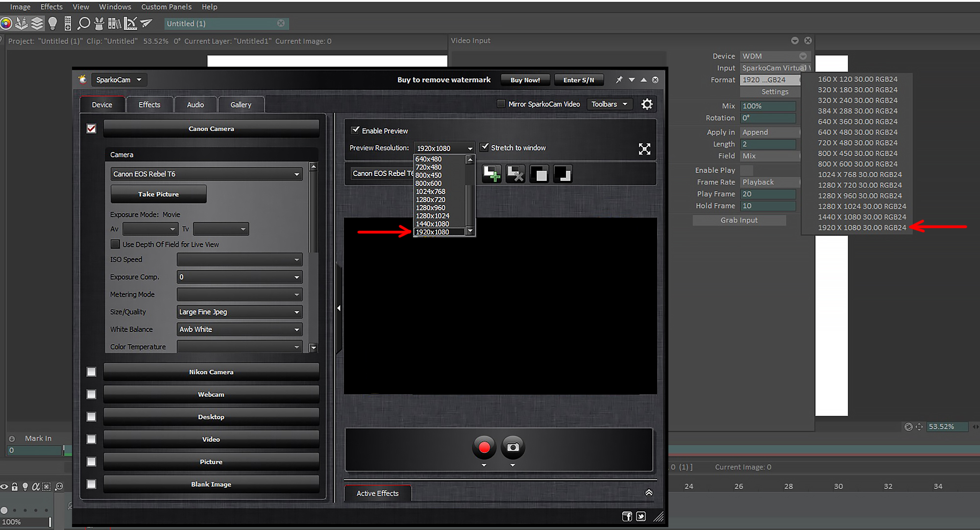The height and width of the screenshot is (530, 980).
Task: Open SparkoCam settings gear
Action: 647,104
